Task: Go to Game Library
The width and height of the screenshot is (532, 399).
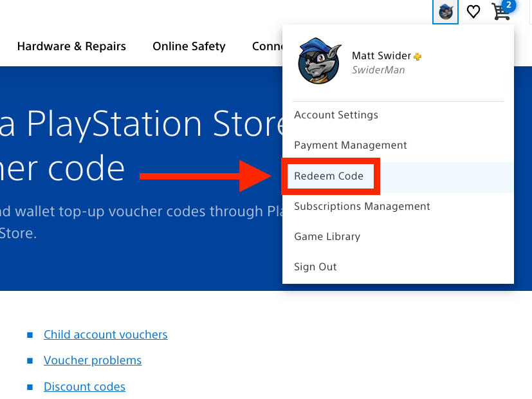Action: click(327, 236)
